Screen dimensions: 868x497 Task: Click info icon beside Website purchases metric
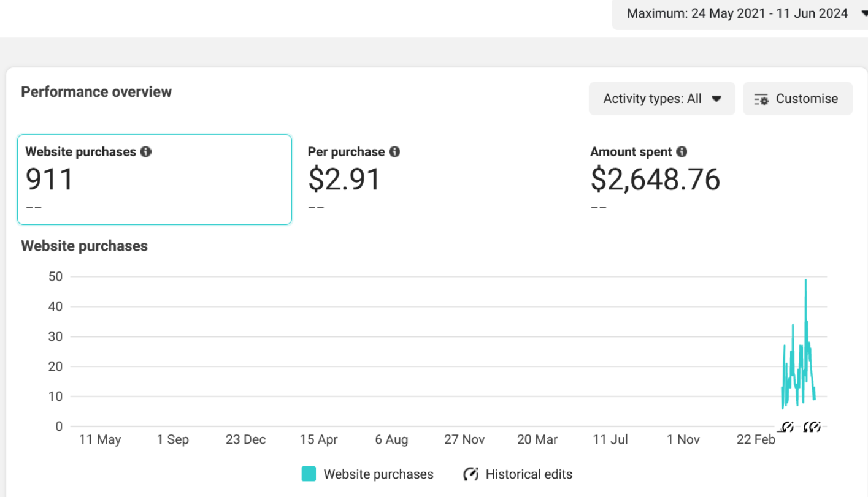[145, 151]
